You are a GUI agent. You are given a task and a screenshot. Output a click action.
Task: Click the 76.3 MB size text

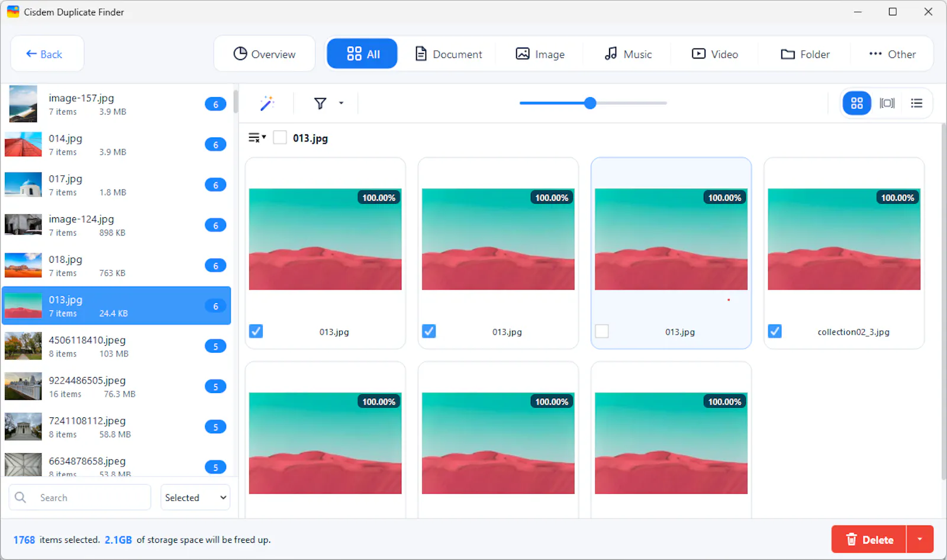[120, 394]
